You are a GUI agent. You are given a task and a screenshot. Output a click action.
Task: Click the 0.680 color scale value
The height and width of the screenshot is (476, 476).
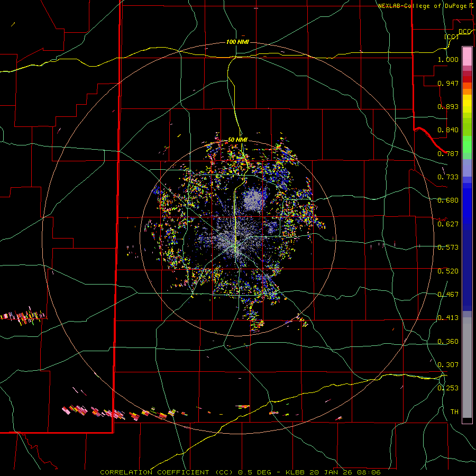click(x=448, y=200)
